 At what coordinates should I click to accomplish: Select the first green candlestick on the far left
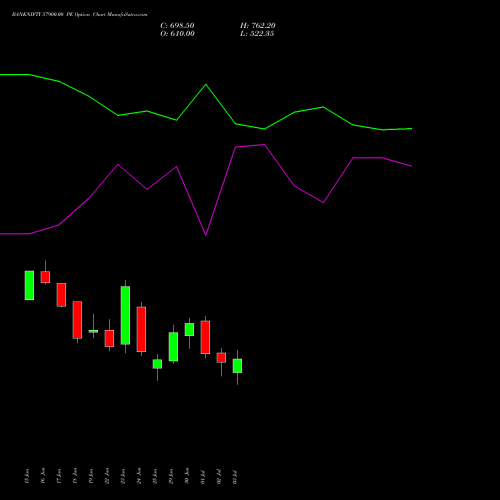pyautogui.click(x=29, y=285)
